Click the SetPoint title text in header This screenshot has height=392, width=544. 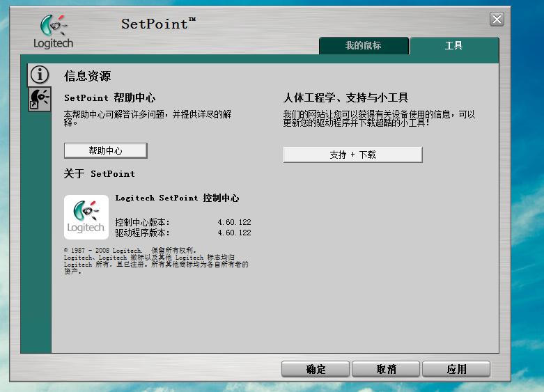click(159, 24)
